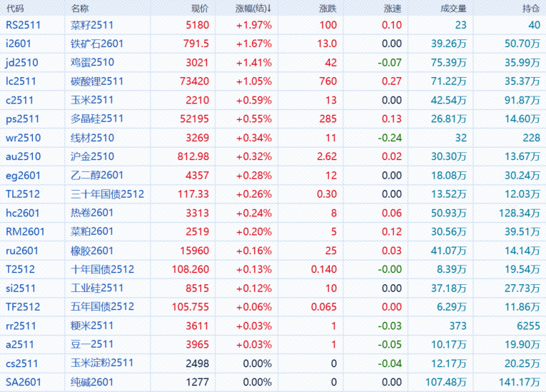546x392 pixels.
Task: Click the rr2511 contract code
Action: pos(20,326)
